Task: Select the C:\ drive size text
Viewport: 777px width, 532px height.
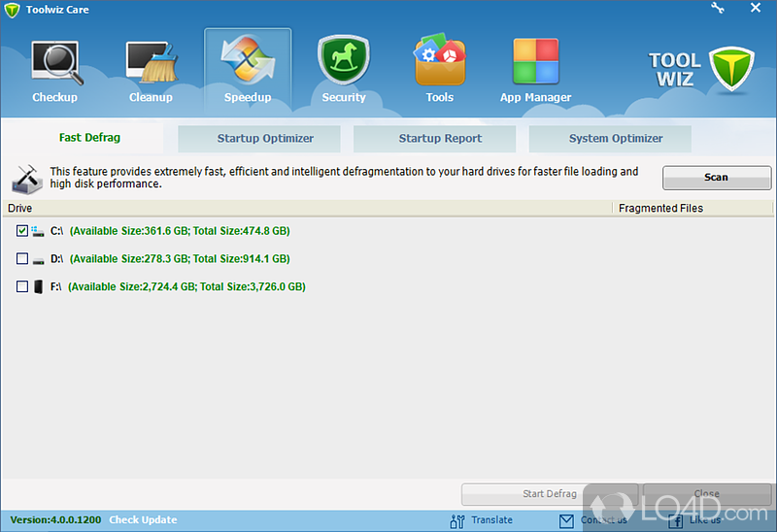Action: coord(180,231)
